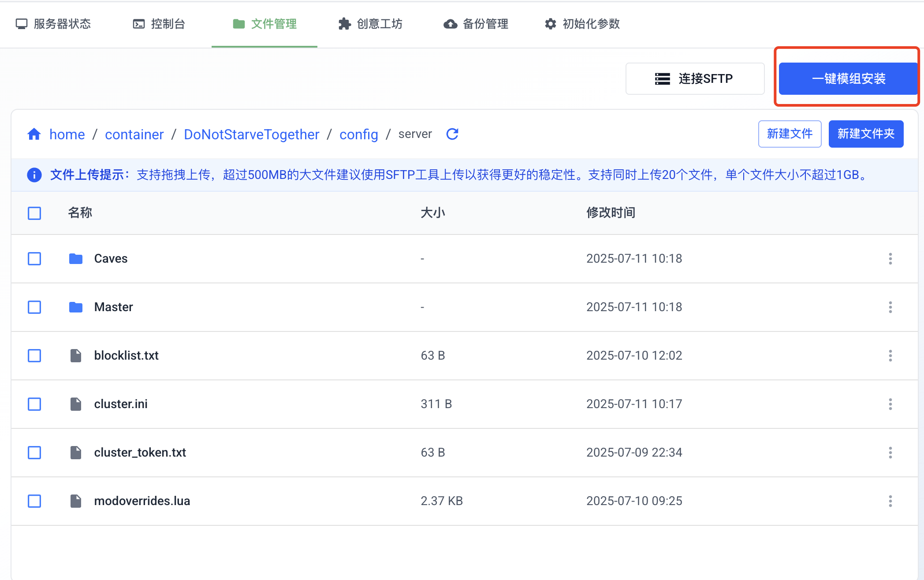Viewport: 924px width, 580px height.
Task: Click the 一键模组安装 button
Action: pos(848,79)
